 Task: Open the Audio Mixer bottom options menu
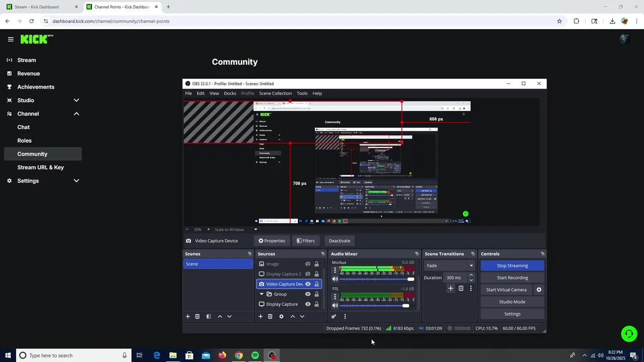click(345, 316)
